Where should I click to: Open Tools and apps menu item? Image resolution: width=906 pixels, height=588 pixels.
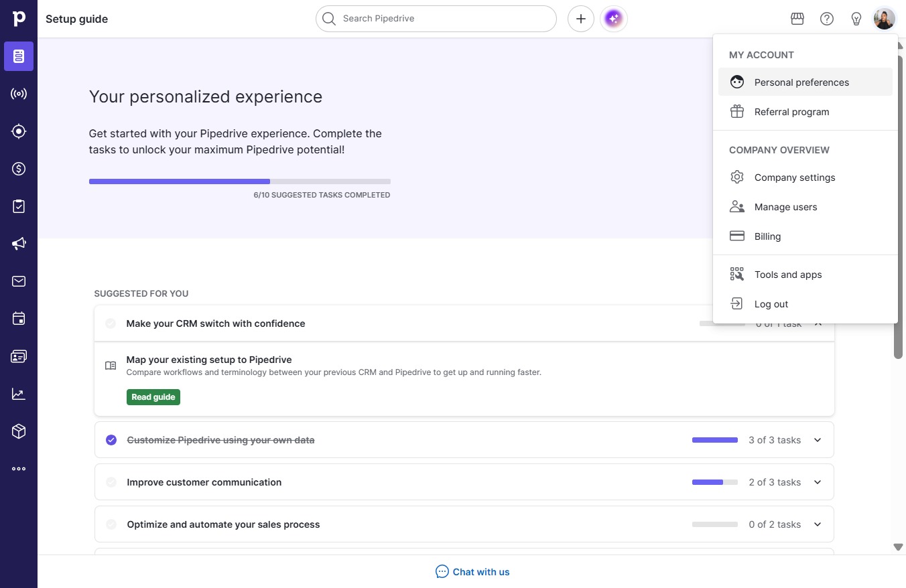pos(805,274)
